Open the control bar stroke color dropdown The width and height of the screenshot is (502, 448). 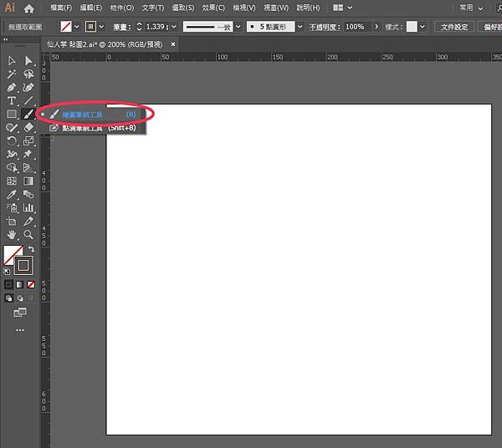click(101, 27)
